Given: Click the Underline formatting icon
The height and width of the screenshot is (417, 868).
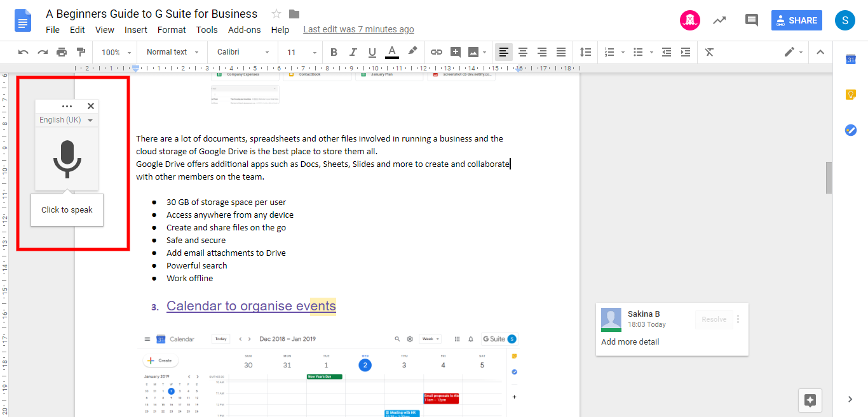Looking at the screenshot, I should (372, 52).
